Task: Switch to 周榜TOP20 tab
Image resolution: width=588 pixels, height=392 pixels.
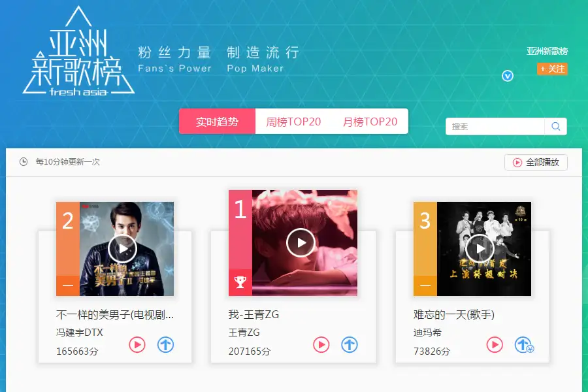Action: (x=293, y=122)
